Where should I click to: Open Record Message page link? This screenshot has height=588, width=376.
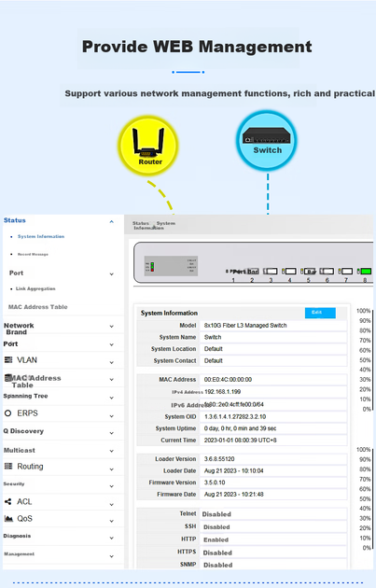pos(33,254)
